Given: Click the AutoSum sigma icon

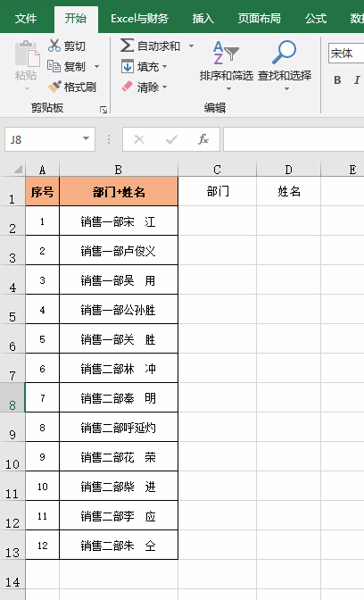Looking at the screenshot, I should click(127, 46).
